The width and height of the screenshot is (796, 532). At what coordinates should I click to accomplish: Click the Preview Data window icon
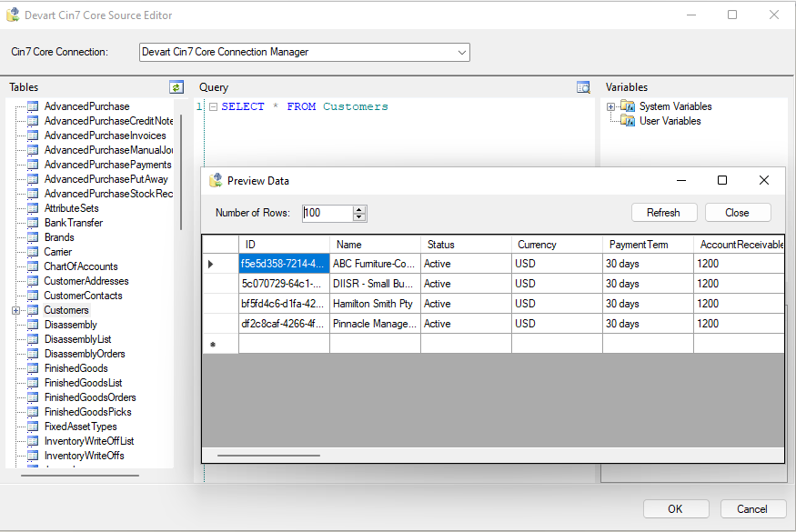(216, 181)
